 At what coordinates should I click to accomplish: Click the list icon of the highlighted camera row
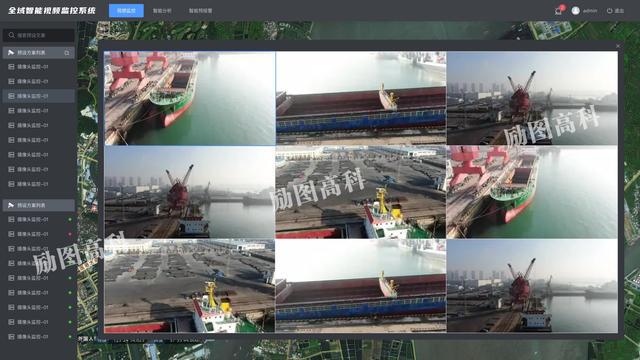[x=11, y=96]
